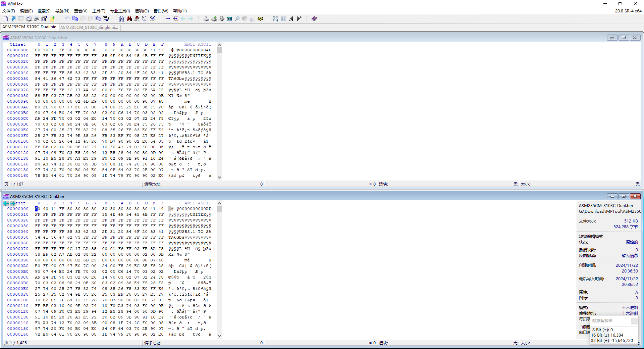This screenshot has width=644, height=349.
Task: Click the New file icon in toolbar
Action: (x=6, y=19)
